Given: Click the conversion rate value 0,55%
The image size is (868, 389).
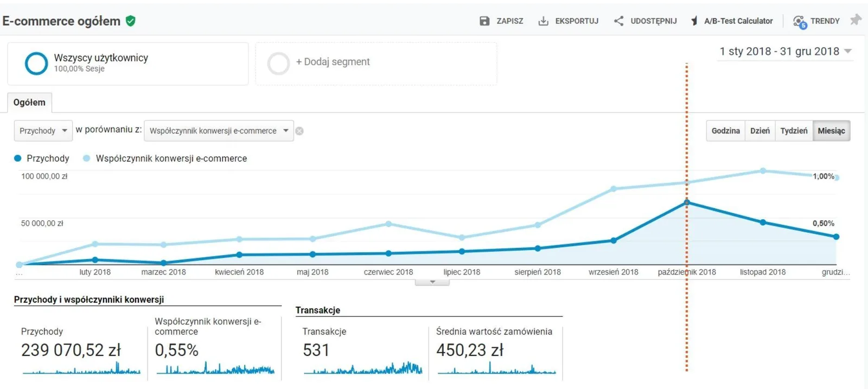Looking at the screenshot, I should [177, 350].
